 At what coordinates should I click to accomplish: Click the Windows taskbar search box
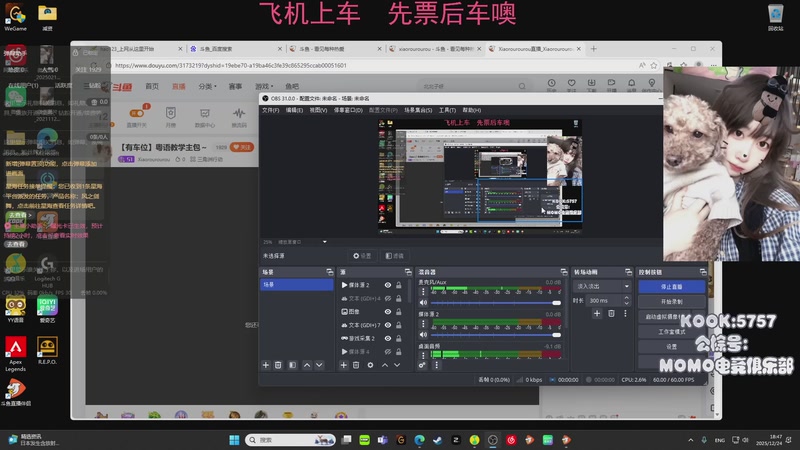290,440
